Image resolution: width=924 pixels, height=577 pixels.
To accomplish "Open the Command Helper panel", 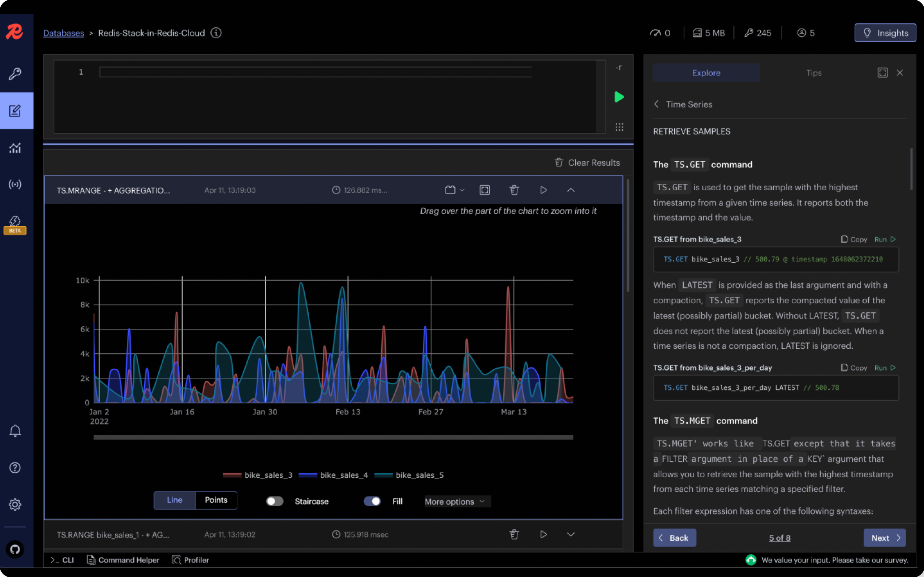I will pos(123,559).
